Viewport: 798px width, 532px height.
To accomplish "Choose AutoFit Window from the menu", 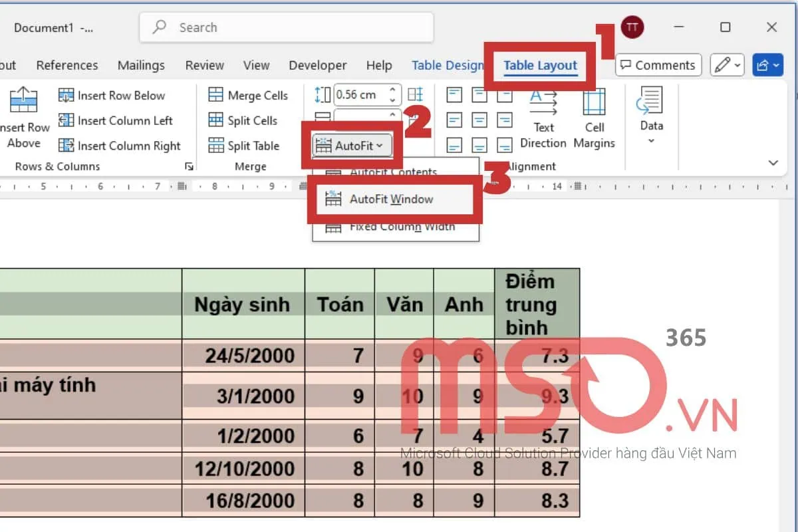I will (395, 199).
